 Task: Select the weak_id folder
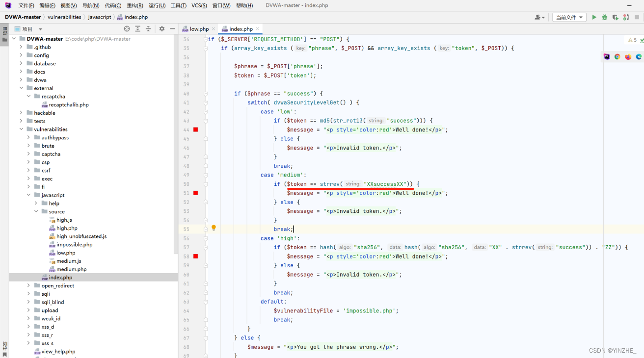[x=51, y=319]
